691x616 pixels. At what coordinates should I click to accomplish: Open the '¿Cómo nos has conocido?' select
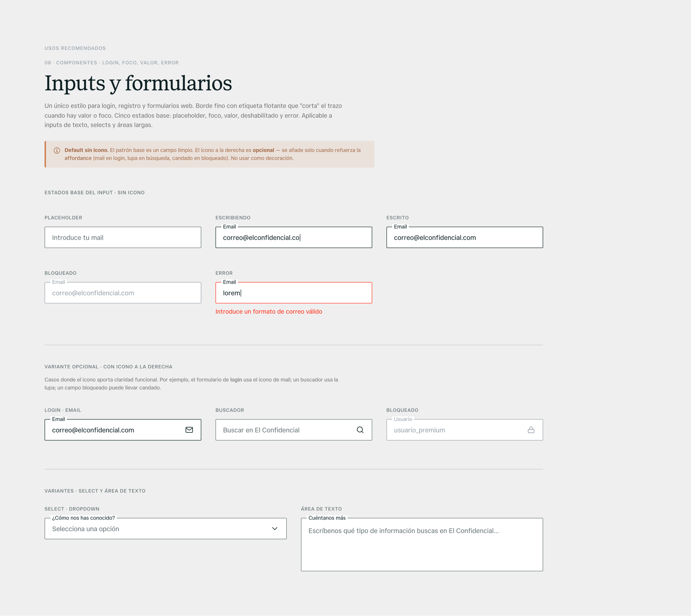165,529
